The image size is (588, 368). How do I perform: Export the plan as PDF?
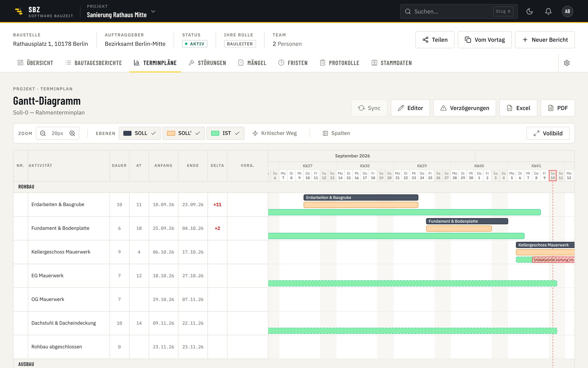pos(558,108)
